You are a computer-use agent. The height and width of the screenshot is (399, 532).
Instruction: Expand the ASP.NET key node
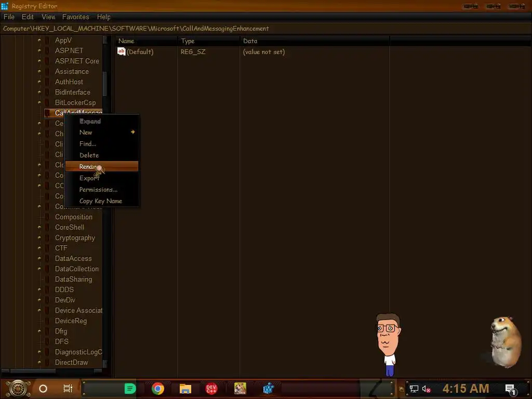39,50
